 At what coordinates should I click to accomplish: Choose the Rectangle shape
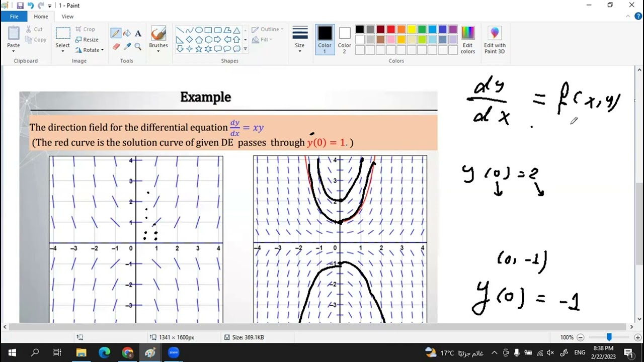pos(208,30)
